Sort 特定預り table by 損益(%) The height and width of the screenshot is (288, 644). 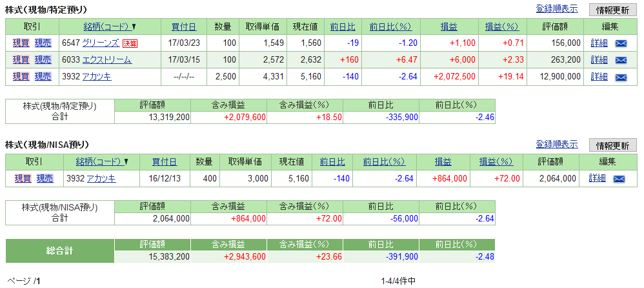(502, 27)
